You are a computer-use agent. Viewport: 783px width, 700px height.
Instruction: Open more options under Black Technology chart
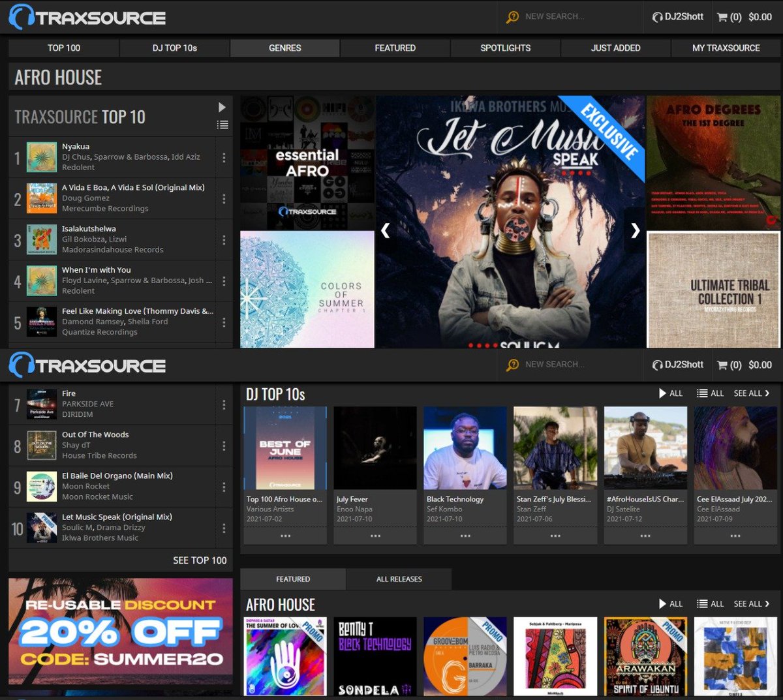pyautogui.click(x=465, y=536)
